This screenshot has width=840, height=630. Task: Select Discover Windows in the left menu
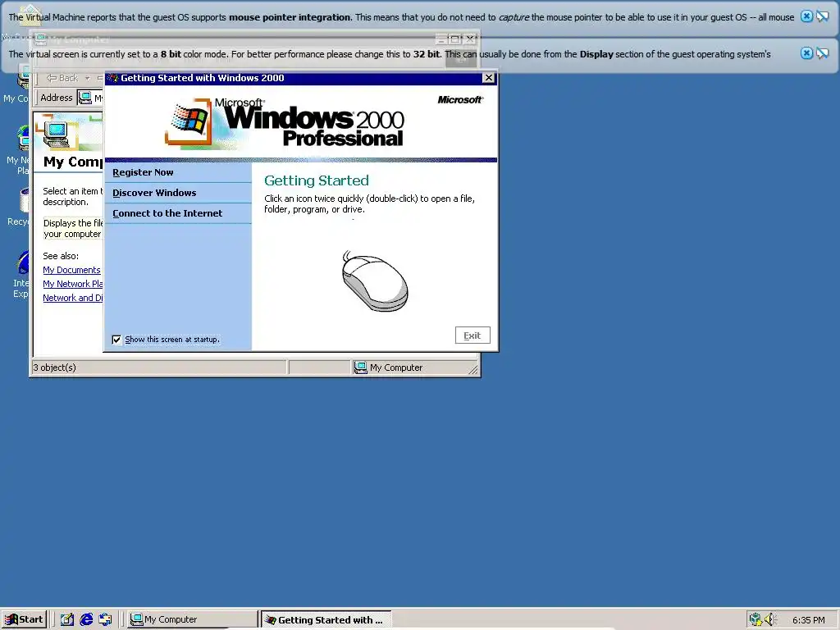pyautogui.click(x=154, y=193)
